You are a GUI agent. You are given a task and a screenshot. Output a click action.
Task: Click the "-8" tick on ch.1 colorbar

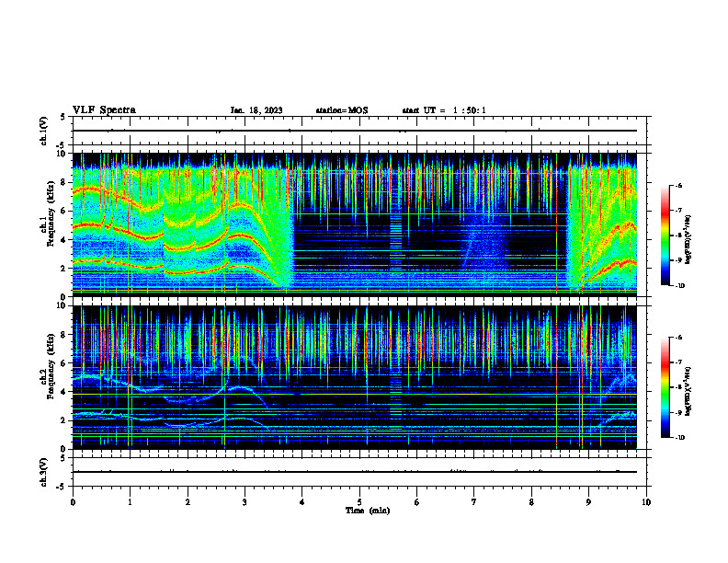[679, 236]
